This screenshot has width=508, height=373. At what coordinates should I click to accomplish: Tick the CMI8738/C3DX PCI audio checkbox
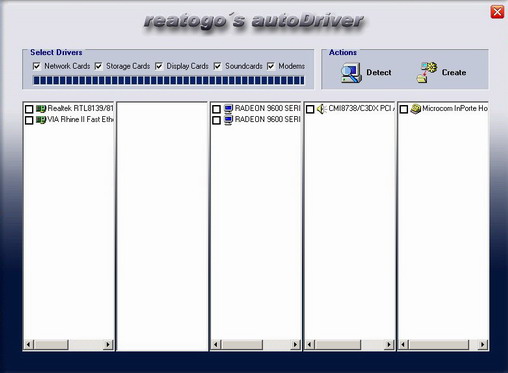click(310, 109)
